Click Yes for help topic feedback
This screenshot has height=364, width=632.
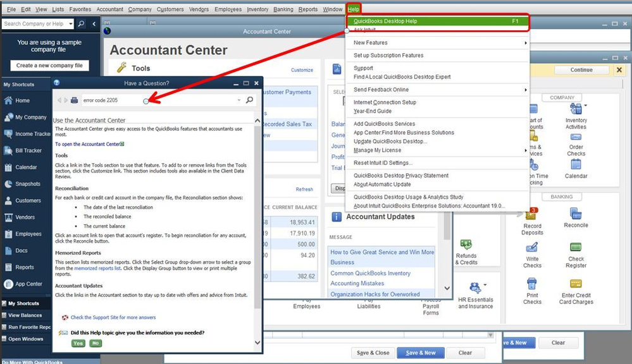78,344
